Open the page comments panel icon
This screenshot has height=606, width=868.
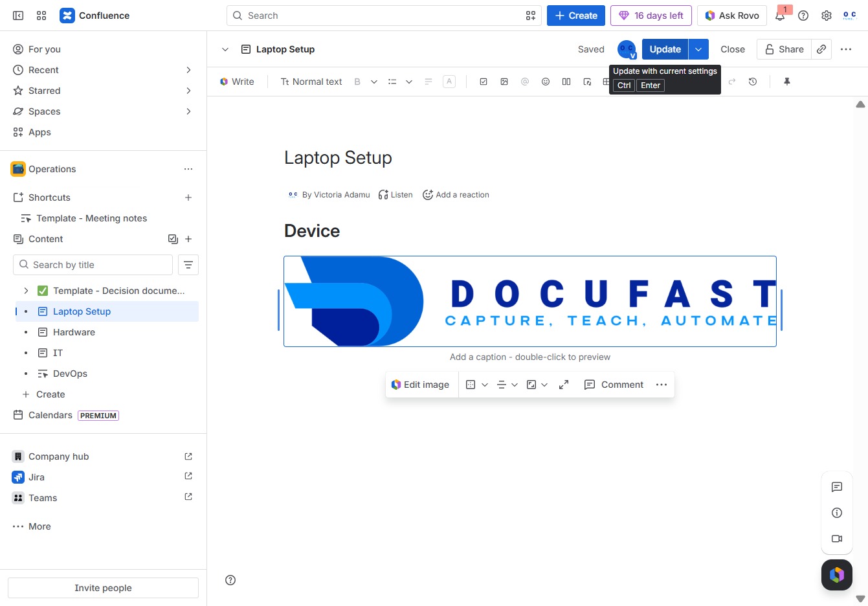[x=837, y=487]
